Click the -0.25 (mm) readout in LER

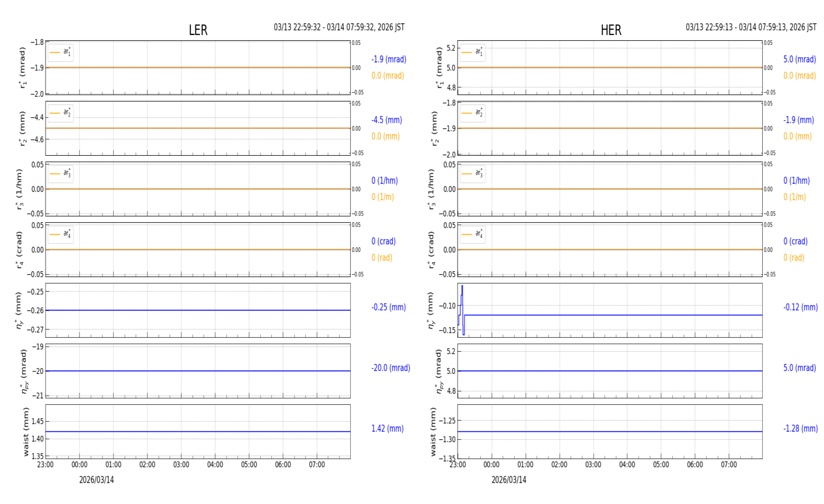click(388, 307)
